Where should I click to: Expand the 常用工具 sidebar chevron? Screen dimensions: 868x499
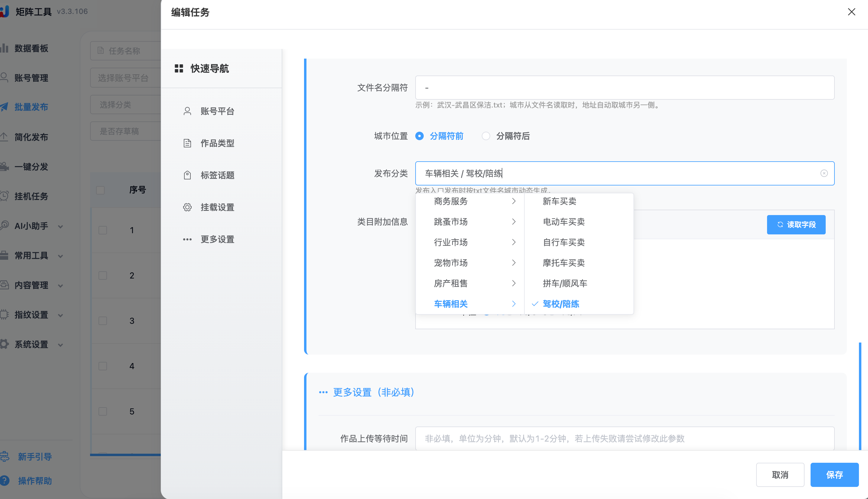(60, 256)
